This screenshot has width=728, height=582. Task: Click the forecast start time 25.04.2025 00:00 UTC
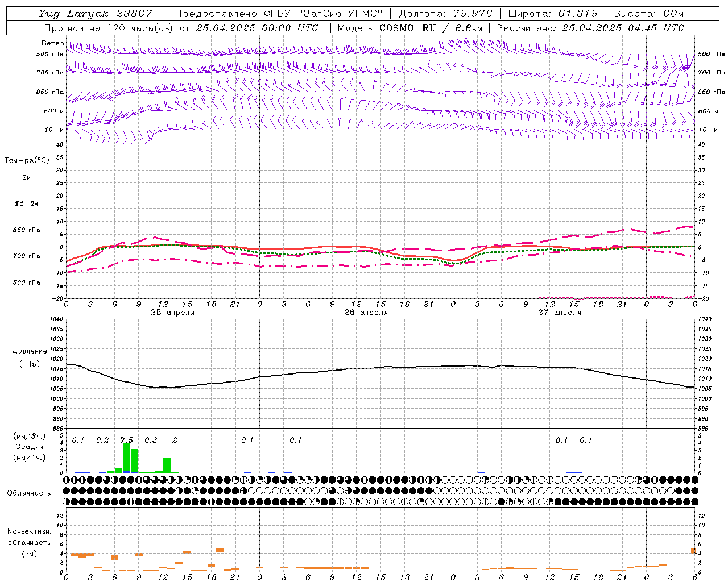(257, 28)
